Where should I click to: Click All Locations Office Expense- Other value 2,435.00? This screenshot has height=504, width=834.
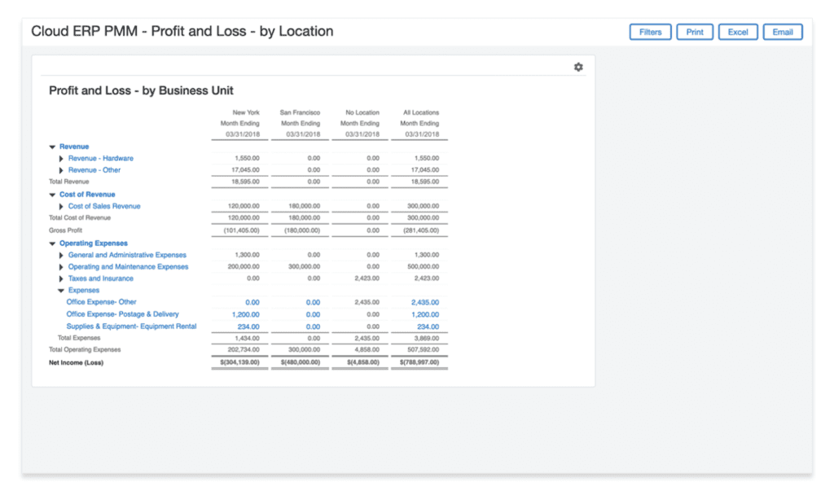425,303
